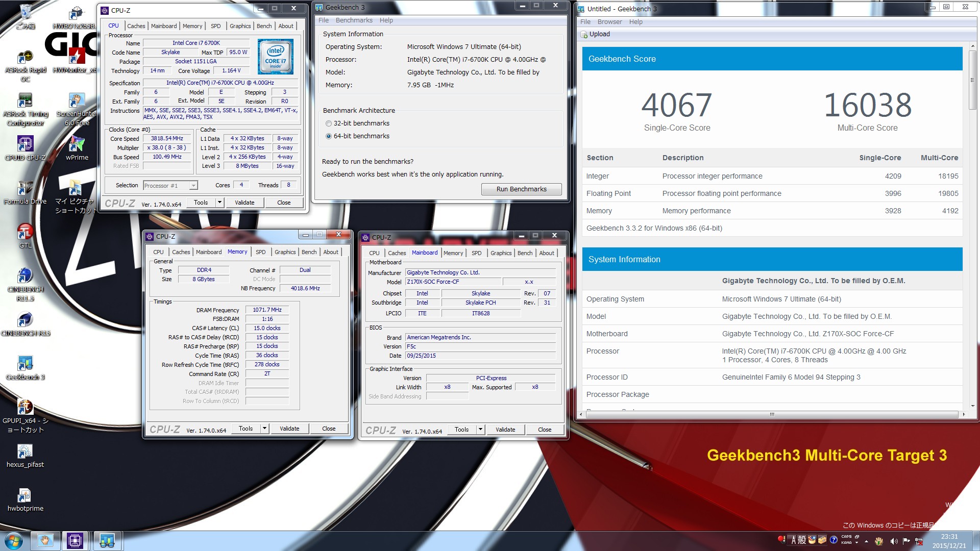Viewport: 980px width, 551px height.
Task: Open Processor #1 selection dropdown
Action: coord(170,186)
